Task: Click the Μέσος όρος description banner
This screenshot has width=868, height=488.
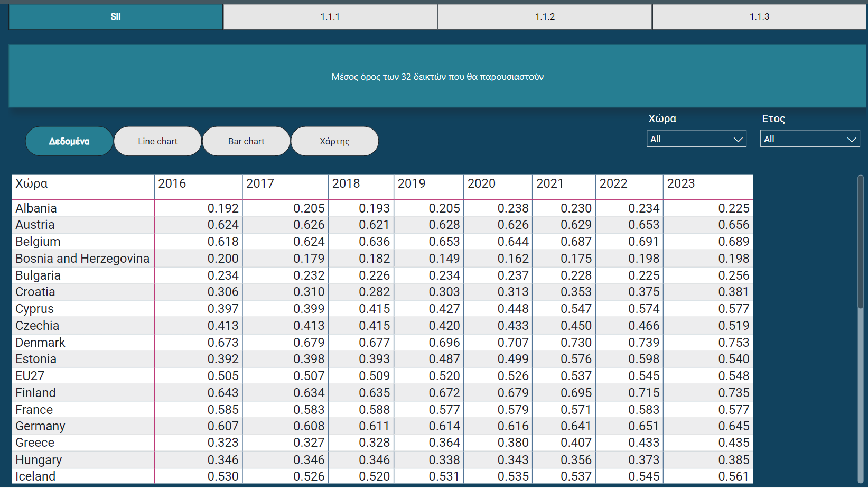Action: coord(437,76)
